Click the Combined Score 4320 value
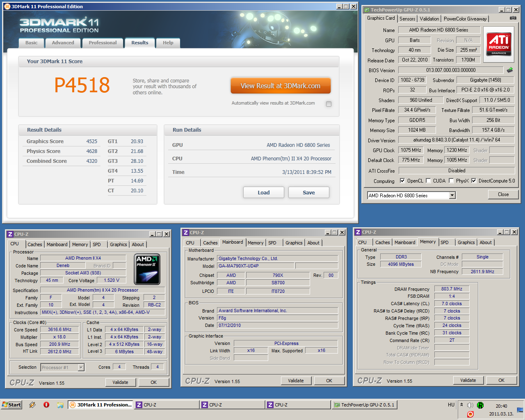525x420 pixels. pos(92,161)
